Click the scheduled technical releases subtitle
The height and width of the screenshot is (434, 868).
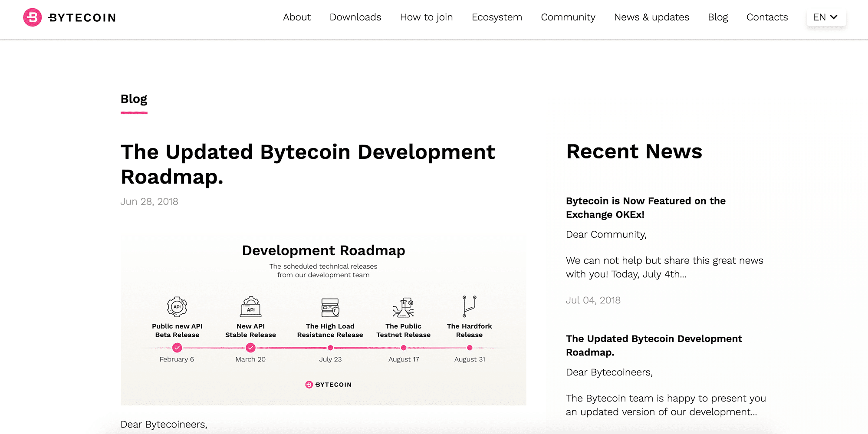[x=323, y=271]
